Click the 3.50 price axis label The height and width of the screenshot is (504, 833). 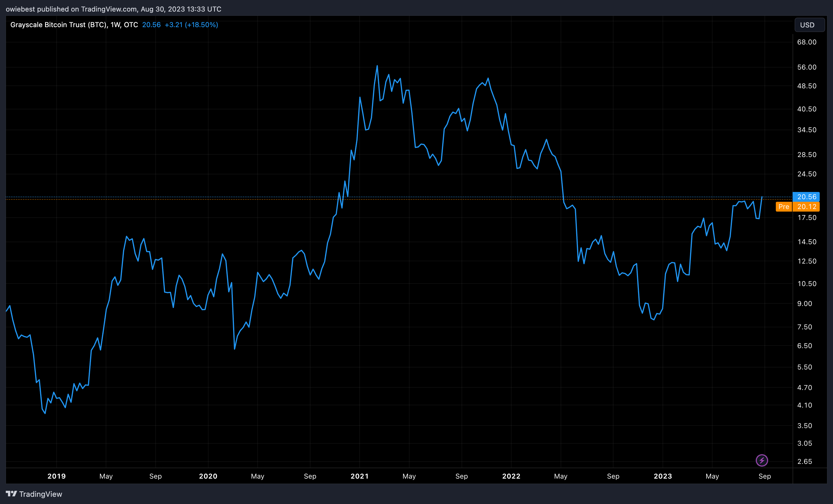tap(805, 426)
